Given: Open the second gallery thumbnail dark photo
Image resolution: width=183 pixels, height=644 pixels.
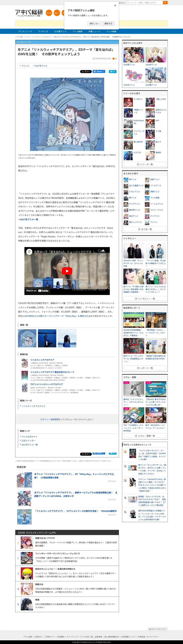Looking at the screenshot, I should coord(47,338).
